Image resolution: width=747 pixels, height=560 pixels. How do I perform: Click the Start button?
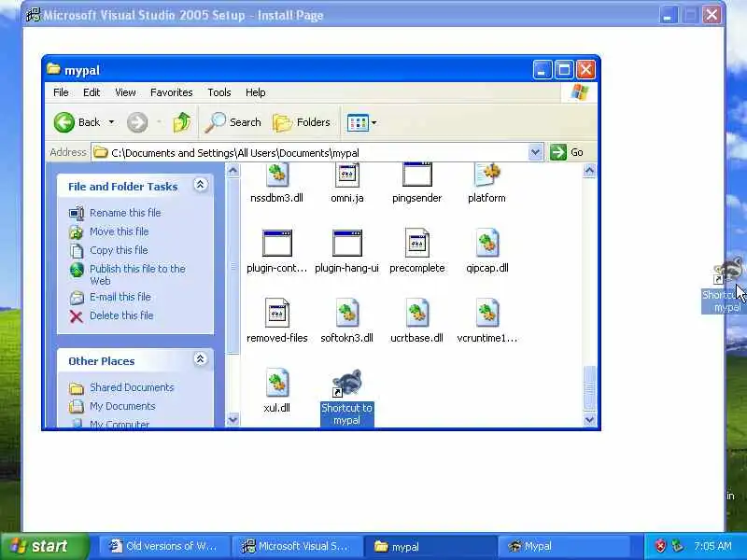click(44, 546)
